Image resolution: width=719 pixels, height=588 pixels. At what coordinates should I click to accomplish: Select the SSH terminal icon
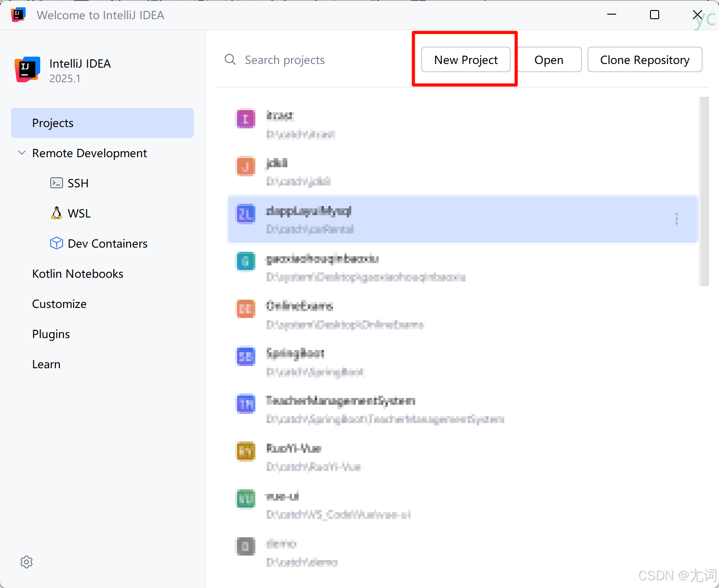56,183
